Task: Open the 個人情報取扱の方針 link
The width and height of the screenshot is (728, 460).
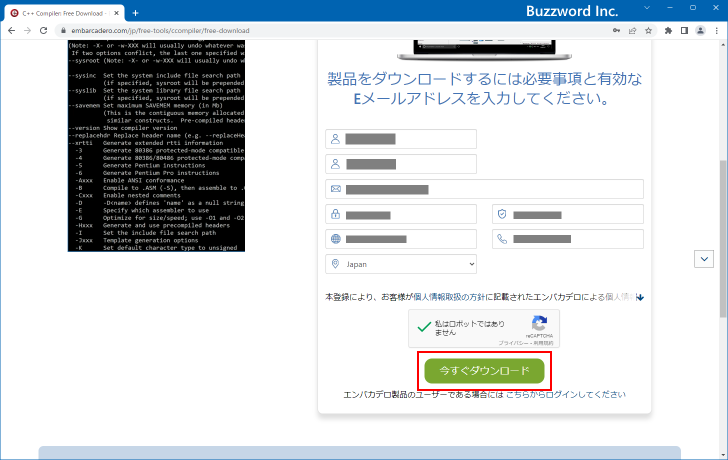Action: coord(449,297)
